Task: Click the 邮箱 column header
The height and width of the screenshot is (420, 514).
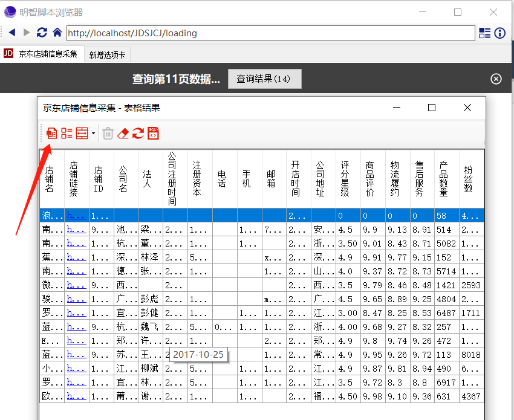Action: click(275, 178)
